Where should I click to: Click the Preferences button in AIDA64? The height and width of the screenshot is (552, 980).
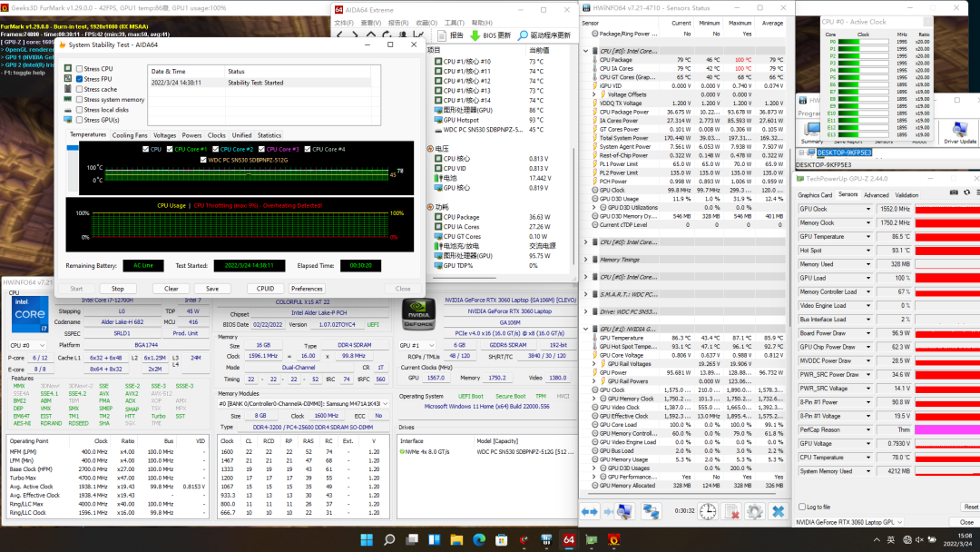tap(307, 289)
